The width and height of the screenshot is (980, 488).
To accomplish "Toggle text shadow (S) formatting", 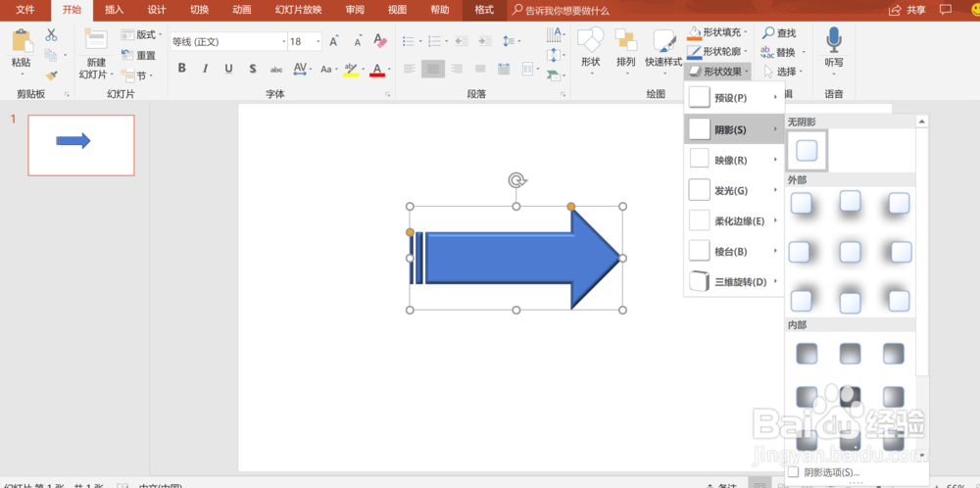I will [x=253, y=69].
